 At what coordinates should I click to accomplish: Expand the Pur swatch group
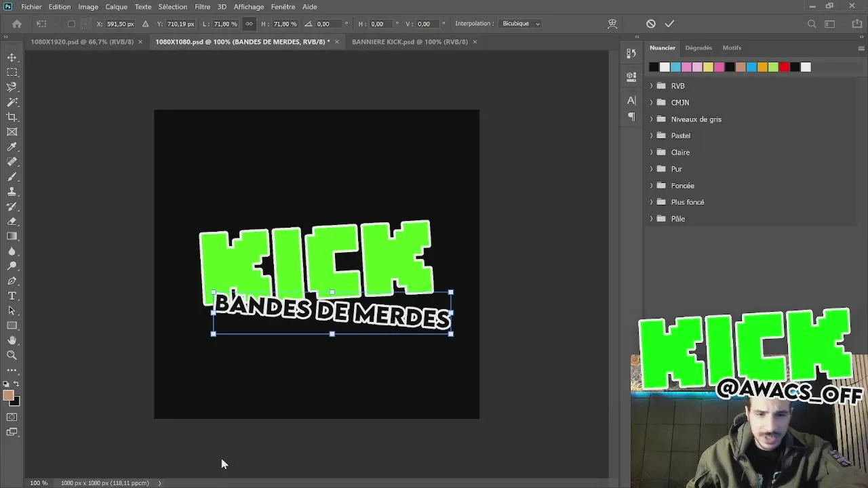652,169
